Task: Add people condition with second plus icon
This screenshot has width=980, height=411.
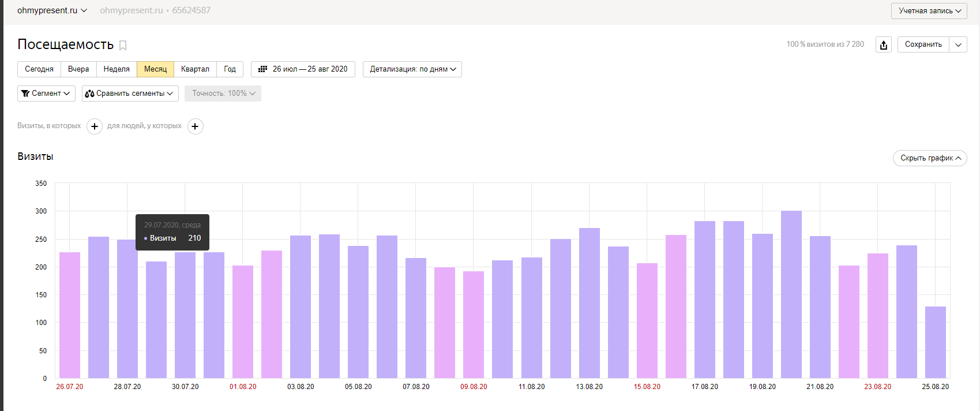Action: (196, 126)
